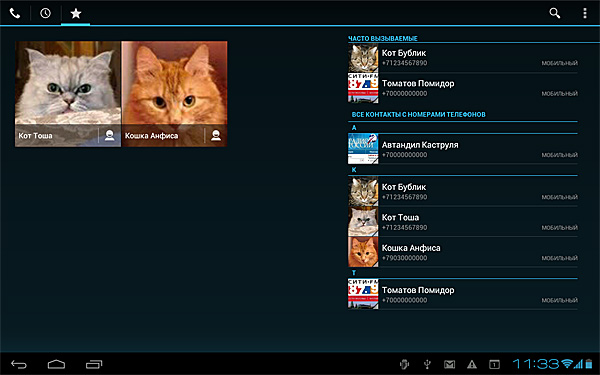Select Томатов Помидор under the Т section
Image resolution: width=600 pixels, height=375 pixels.
point(463,294)
